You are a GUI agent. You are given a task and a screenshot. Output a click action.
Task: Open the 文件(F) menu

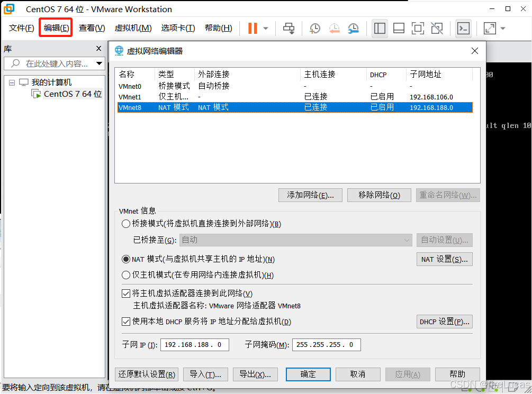(x=21, y=28)
